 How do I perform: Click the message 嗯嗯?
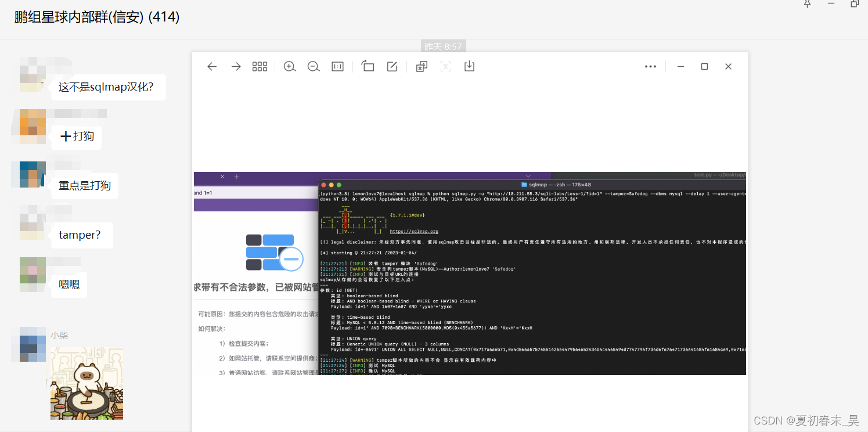69,285
